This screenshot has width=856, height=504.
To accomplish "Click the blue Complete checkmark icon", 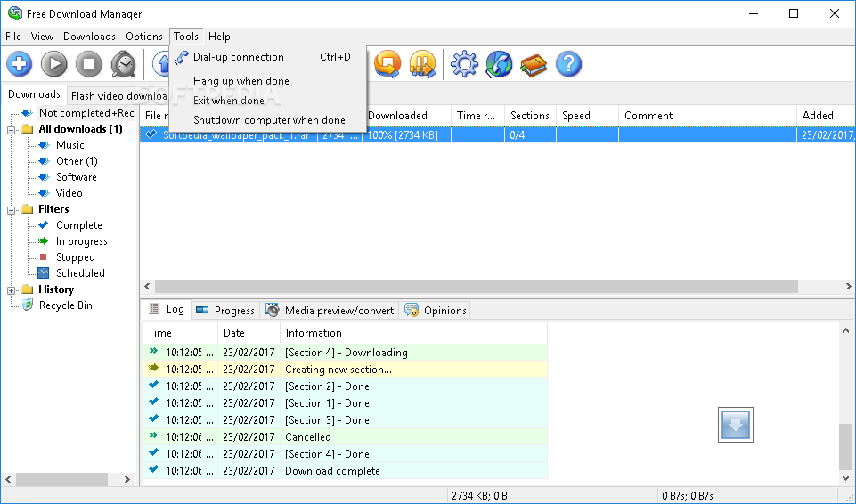I will click(x=43, y=224).
